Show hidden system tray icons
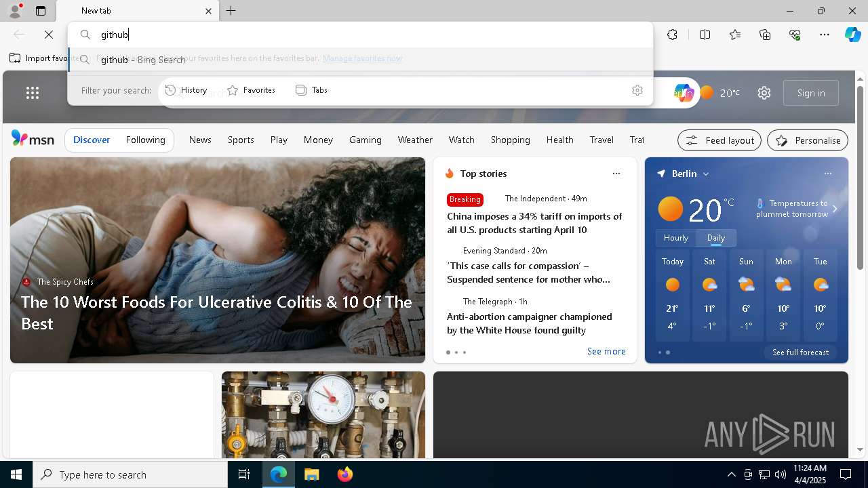The height and width of the screenshot is (488, 868). 731,474
